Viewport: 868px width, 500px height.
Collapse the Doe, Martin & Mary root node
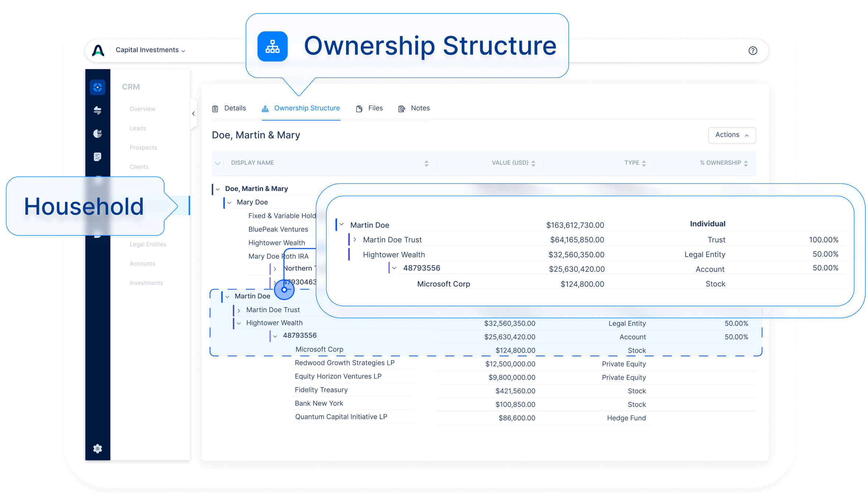[x=218, y=189]
